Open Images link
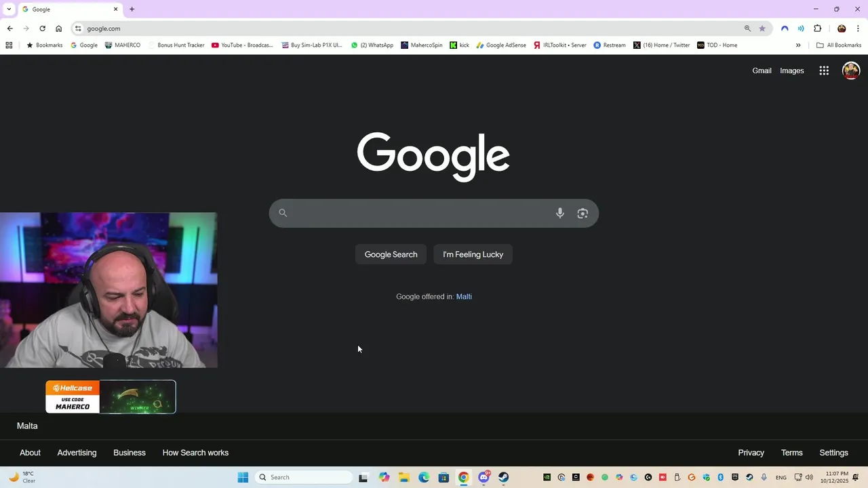The height and width of the screenshot is (488, 868). (x=791, y=70)
